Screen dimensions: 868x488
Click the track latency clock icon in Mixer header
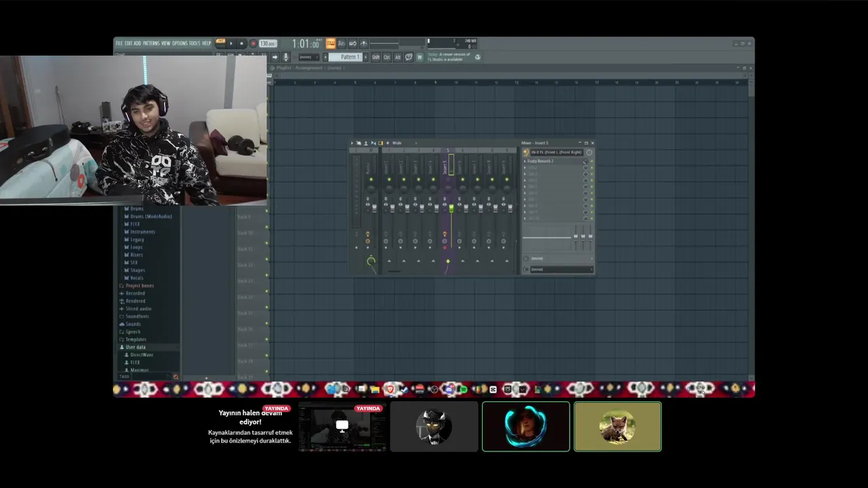click(589, 152)
